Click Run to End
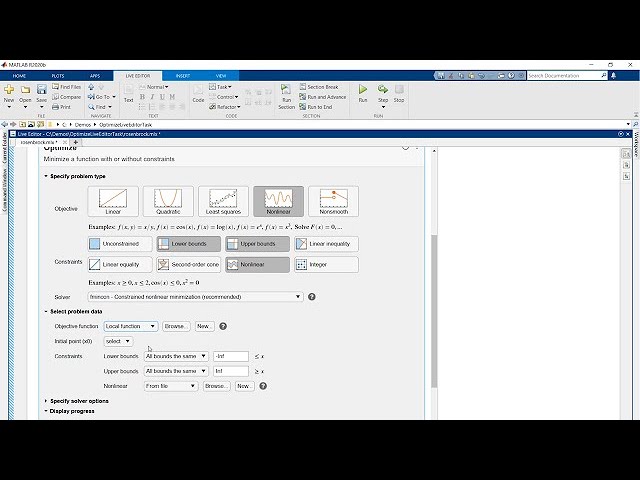Image resolution: width=640 pixels, height=480 pixels. tap(316, 107)
